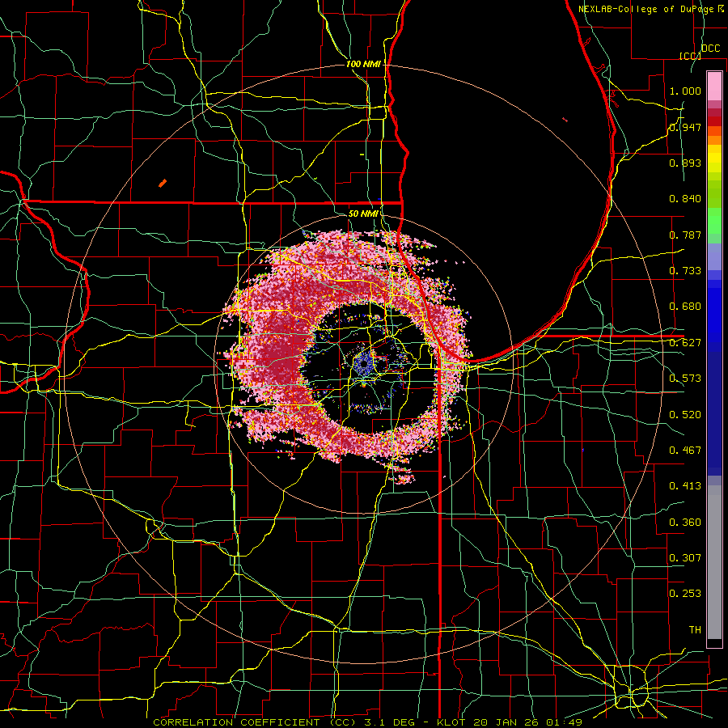The image size is (728, 728).
Task: Click the 1.000 color scale value
Action: pyautogui.click(x=685, y=91)
